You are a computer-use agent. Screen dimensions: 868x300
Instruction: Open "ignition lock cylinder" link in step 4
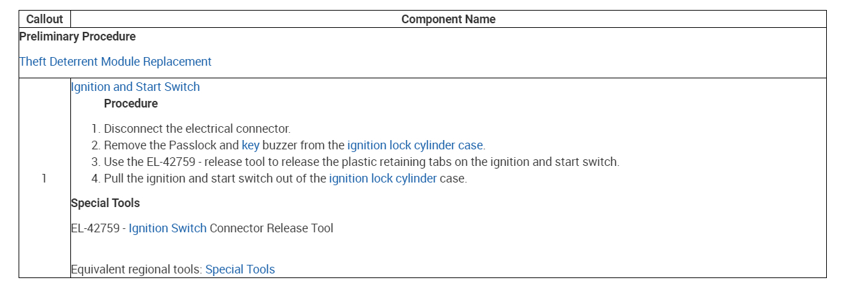[x=382, y=179]
